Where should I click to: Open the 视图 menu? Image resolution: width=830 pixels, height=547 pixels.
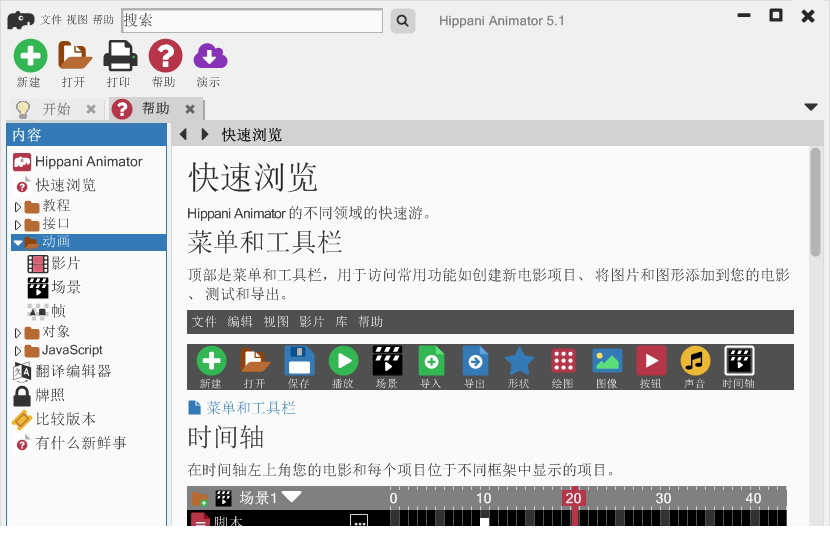tap(77, 20)
